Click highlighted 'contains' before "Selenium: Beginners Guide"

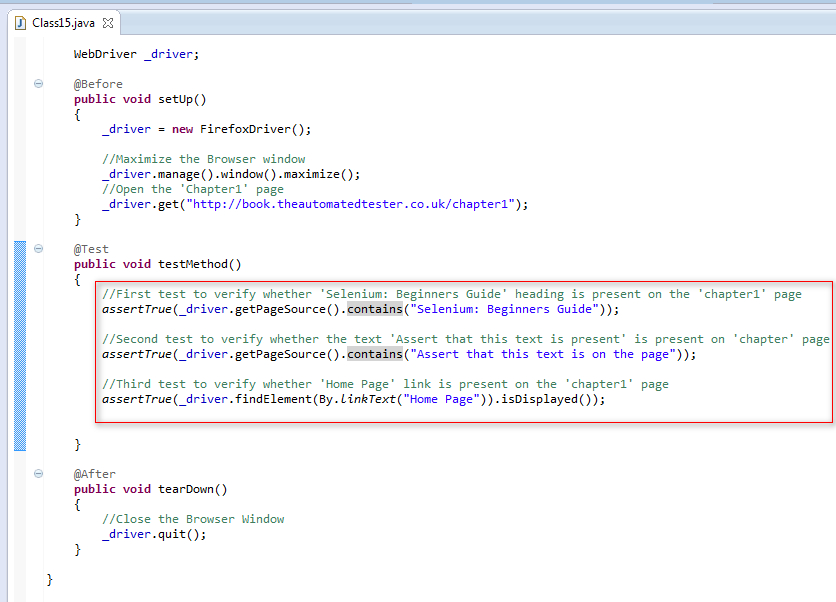375,309
